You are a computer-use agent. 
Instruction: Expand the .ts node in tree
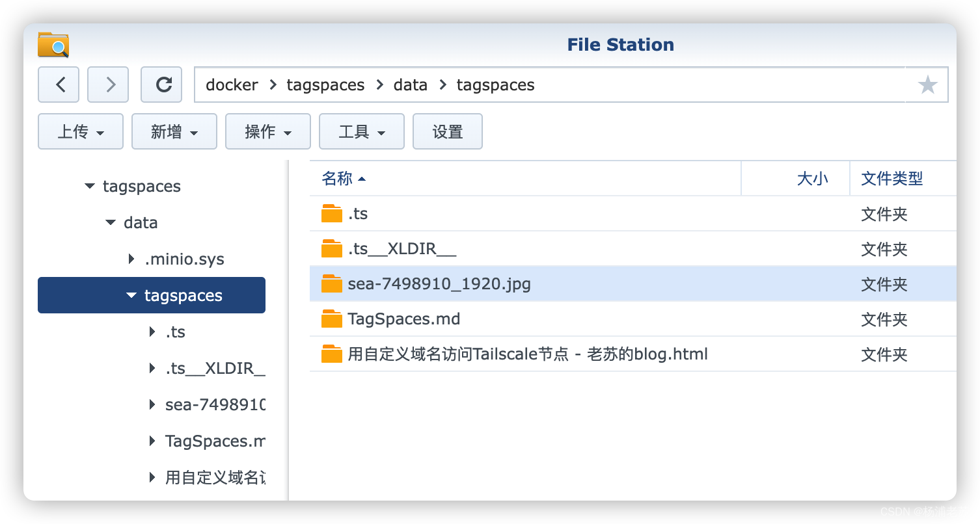click(152, 332)
